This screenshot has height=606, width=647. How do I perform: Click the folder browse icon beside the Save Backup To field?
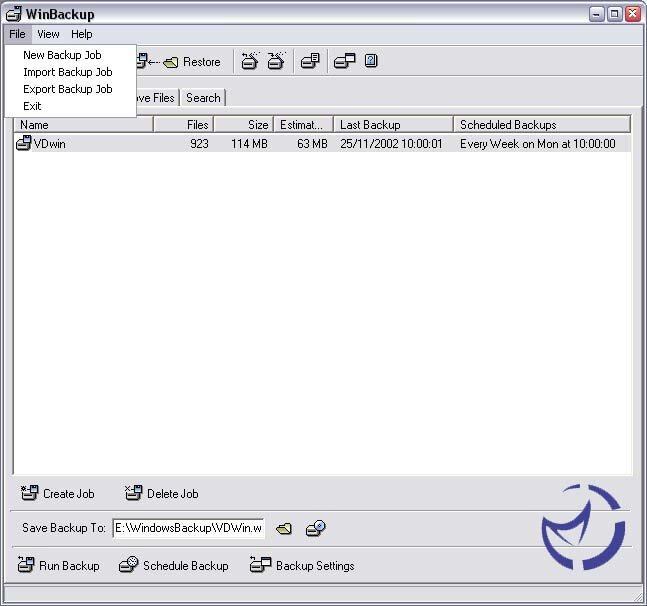(284, 528)
